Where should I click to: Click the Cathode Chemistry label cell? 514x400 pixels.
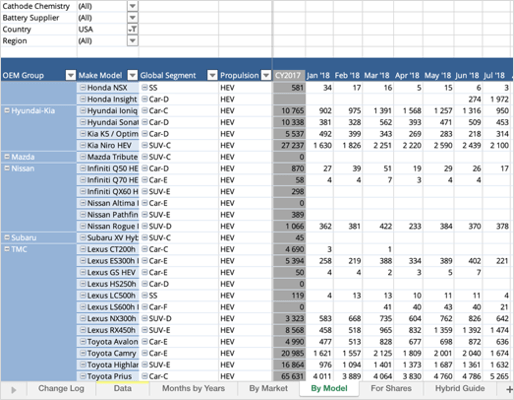click(39, 6)
